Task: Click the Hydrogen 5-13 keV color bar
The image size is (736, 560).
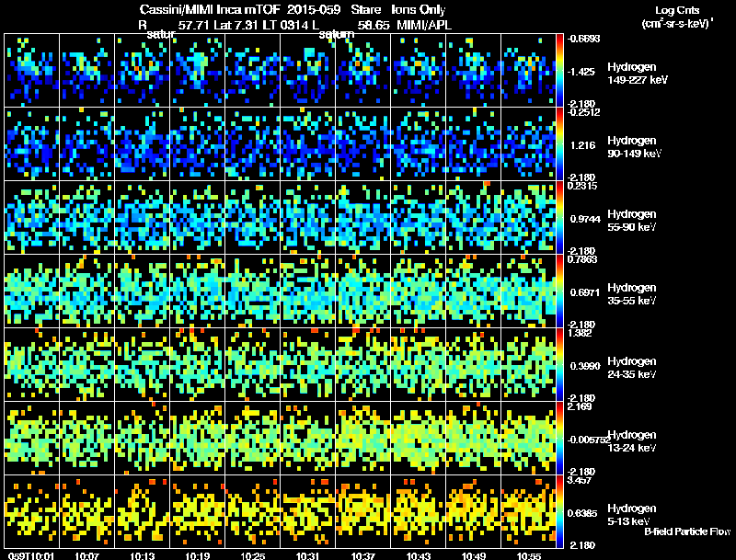Action: coord(559,511)
